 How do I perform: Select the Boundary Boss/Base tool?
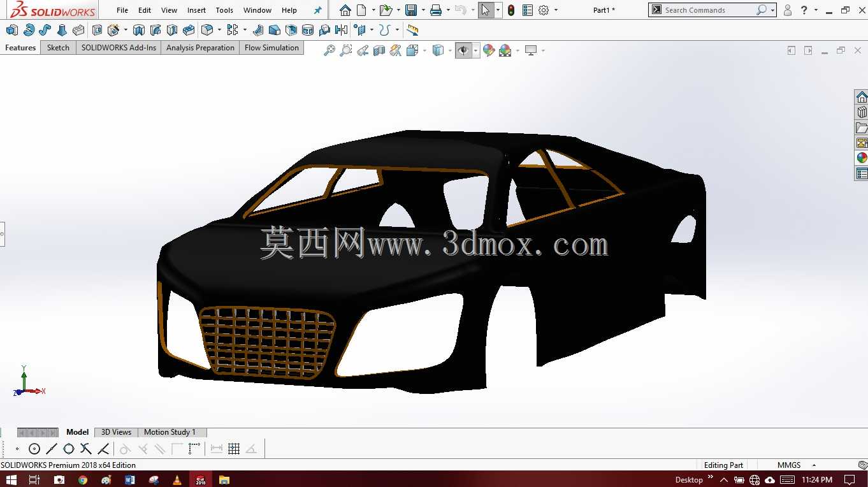click(78, 30)
